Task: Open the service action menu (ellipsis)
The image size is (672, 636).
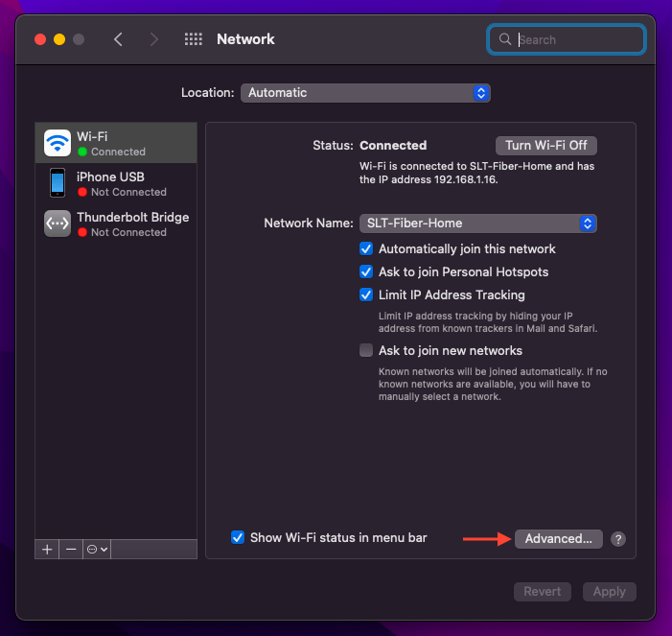Action: click(97, 550)
